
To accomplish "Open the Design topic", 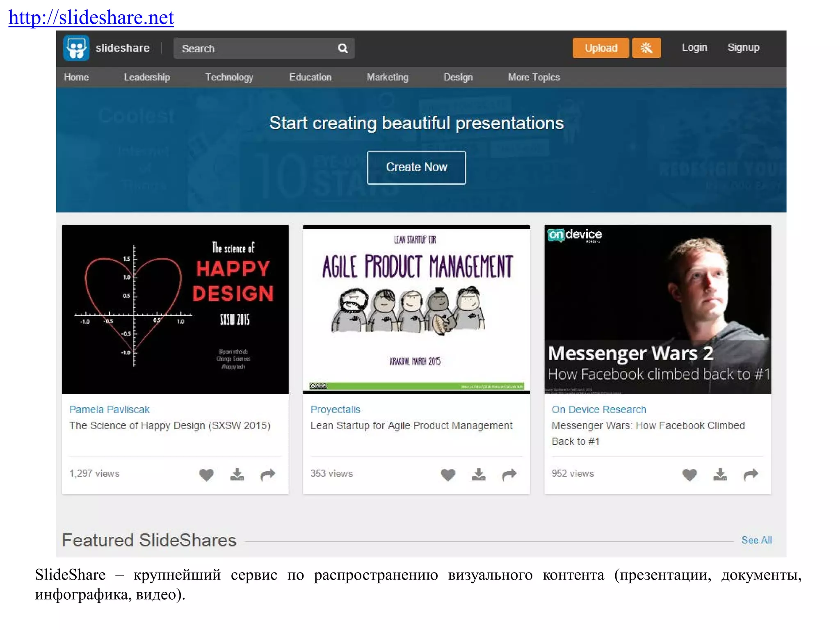I will tap(458, 77).
